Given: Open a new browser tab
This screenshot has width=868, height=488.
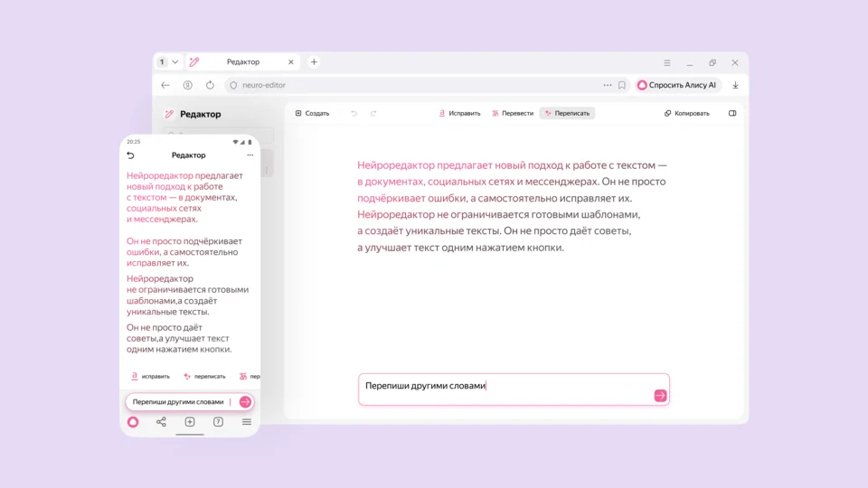Looking at the screenshot, I should tap(314, 62).
